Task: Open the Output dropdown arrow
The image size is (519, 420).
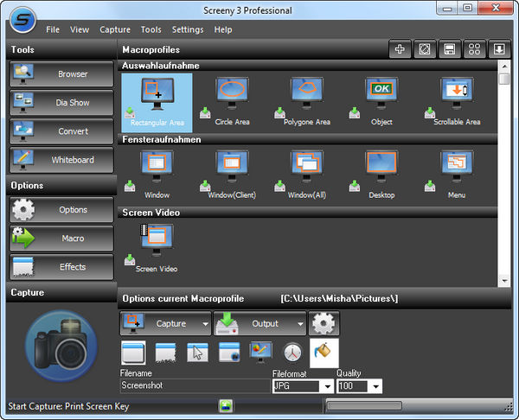Action: coord(300,324)
